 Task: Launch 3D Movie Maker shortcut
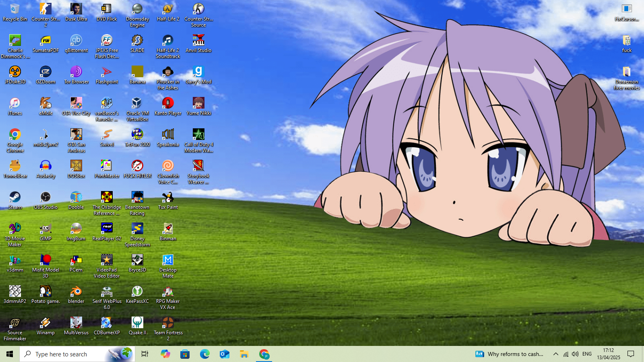15,235
